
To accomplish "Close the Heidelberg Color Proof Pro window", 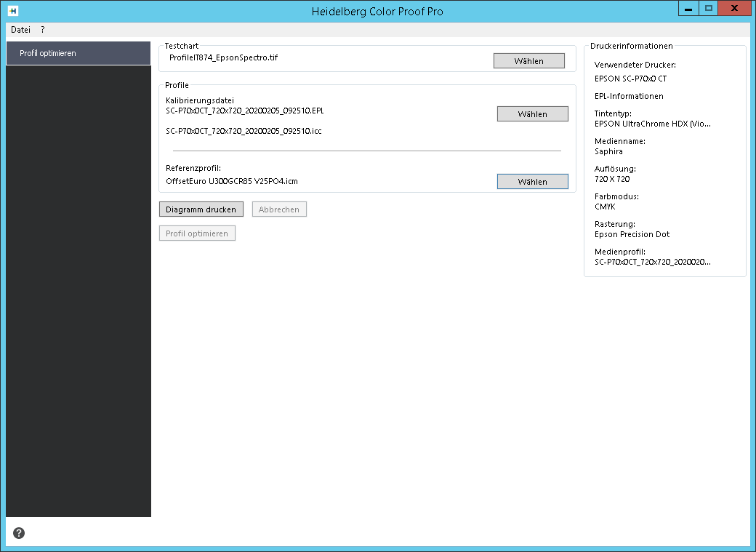I will pos(735,9).
